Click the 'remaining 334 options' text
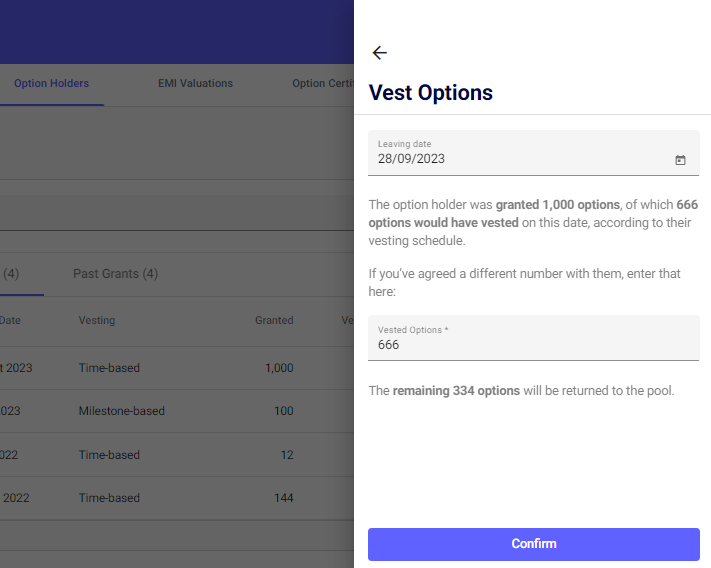 point(456,391)
